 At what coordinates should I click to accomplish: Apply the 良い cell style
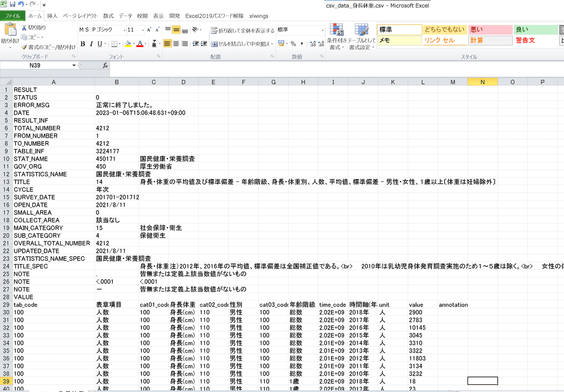coord(536,29)
